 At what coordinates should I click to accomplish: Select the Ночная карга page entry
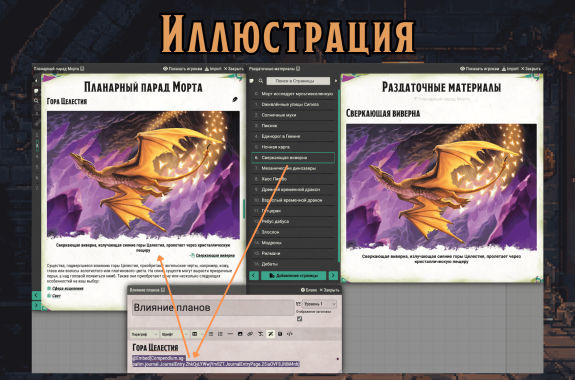293,147
